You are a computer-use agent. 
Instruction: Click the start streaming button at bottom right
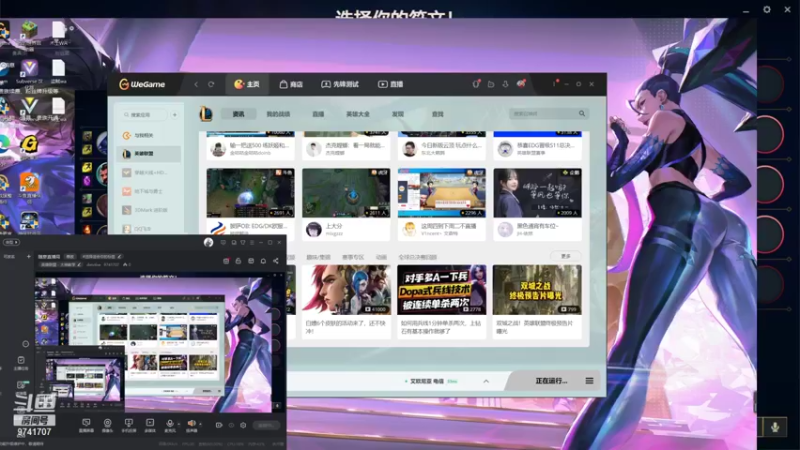click(x=266, y=425)
